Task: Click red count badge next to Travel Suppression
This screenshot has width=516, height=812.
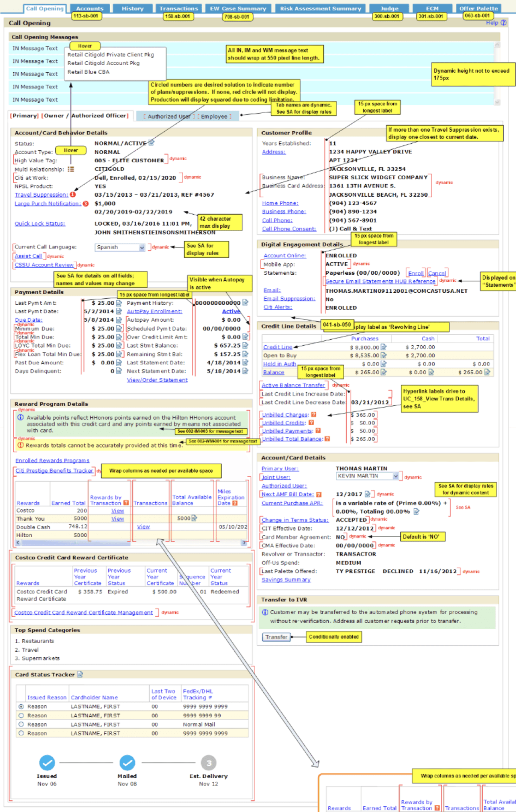Action: 73,194
